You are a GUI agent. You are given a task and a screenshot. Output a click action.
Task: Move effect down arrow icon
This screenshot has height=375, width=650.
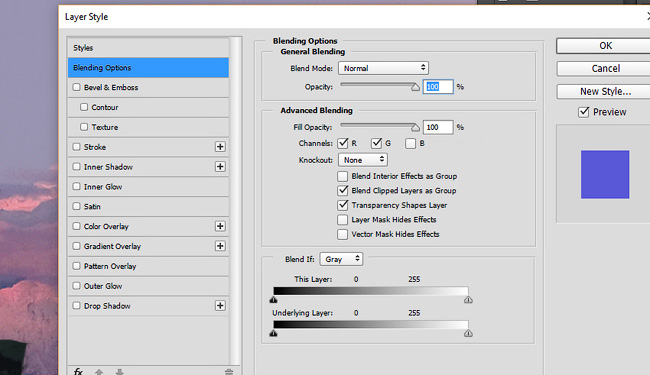click(x=119, y=372)
